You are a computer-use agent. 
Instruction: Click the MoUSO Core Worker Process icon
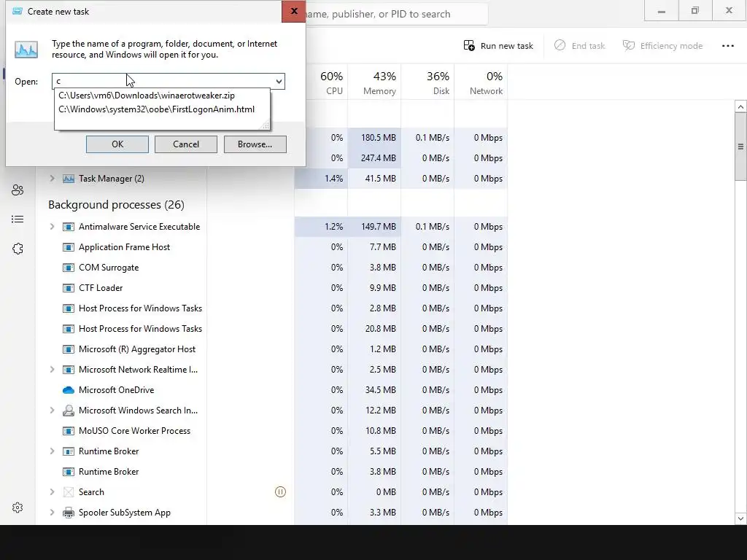click(x=69, y=431)
